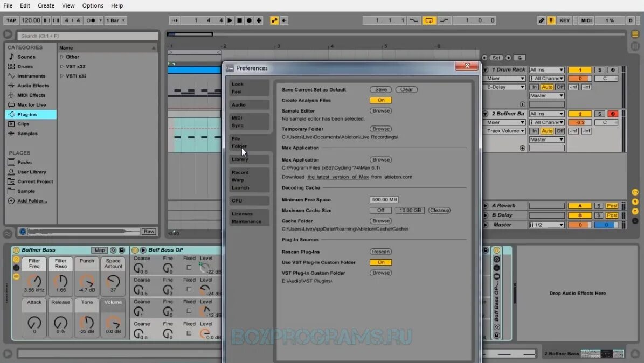Expand the VST x32 folder

pyautogui.click(x=62, y=66)
